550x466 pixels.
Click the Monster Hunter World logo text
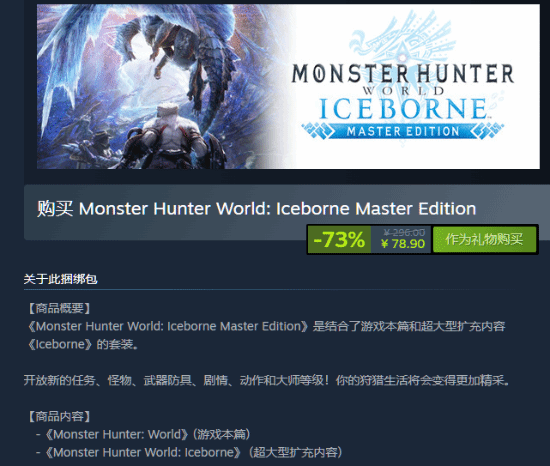pyautogui.click(x=403, y=78)
